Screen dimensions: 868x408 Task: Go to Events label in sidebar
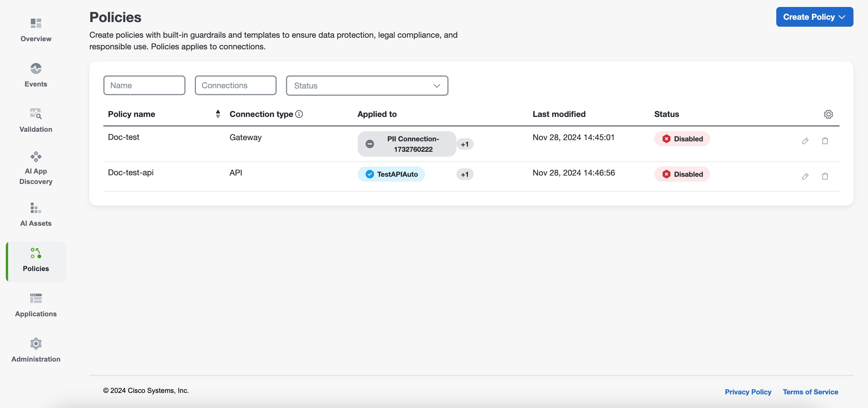36,84
